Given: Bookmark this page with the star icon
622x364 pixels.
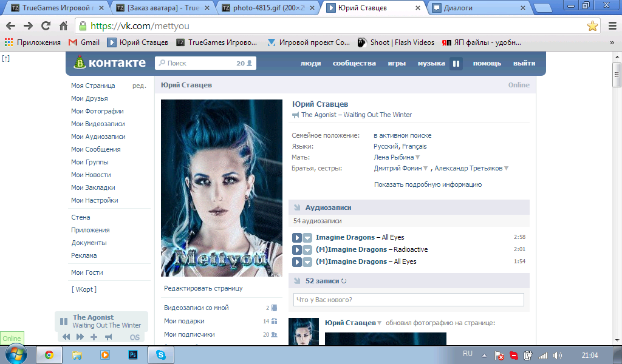Looking at the screenshot, I should pyautogui.click(x=592, y=26).
